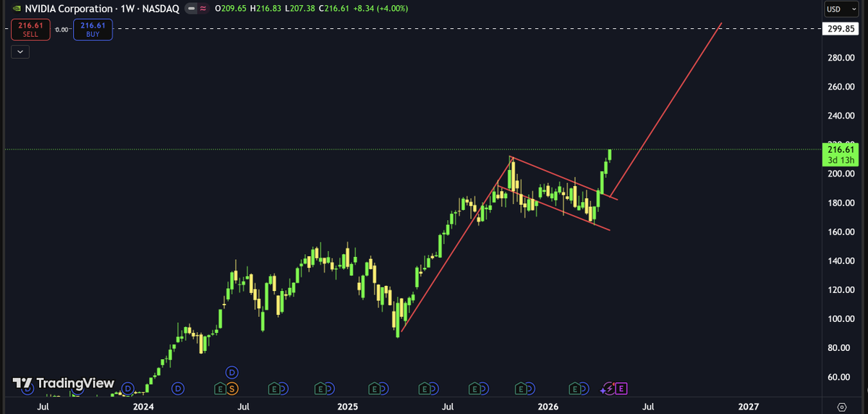The width and height of the screenshot is (868, 414).
Task: Click the TradingView logo link
Action: [x=64, y=383]
